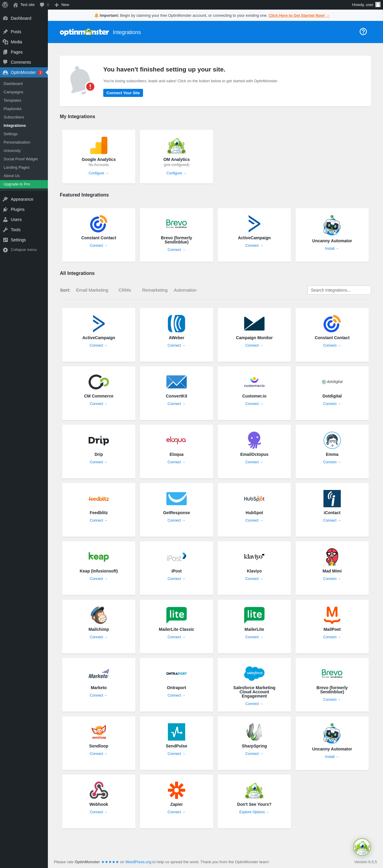Filter integrations by CRMs

click(x=125, y=290)
